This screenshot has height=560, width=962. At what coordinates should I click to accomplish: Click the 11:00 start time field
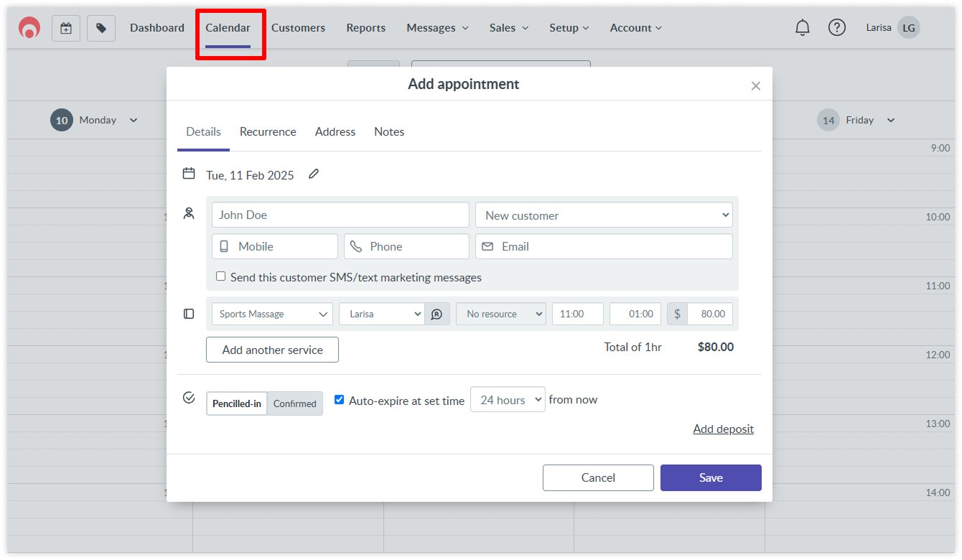click(578, 314)
